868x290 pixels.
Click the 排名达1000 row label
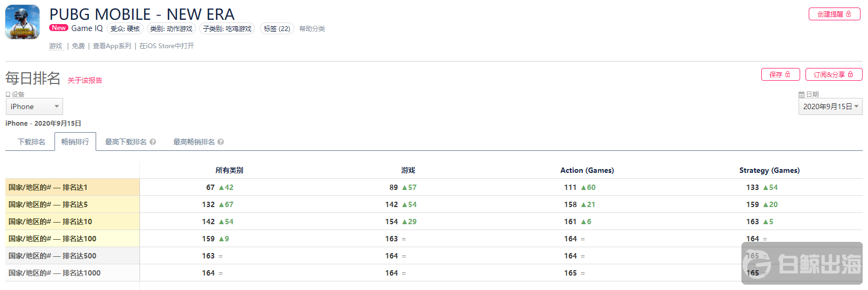(73, 273)
